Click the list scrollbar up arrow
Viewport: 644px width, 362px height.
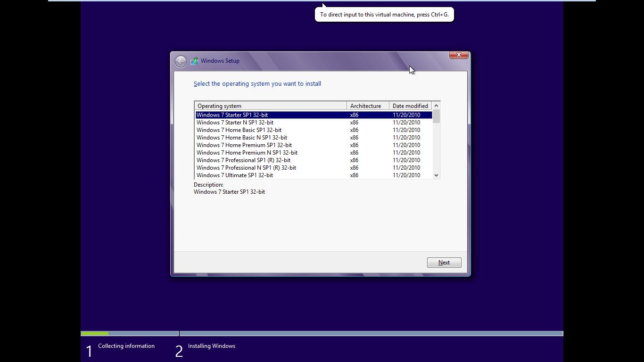click(x=436, y=106)
